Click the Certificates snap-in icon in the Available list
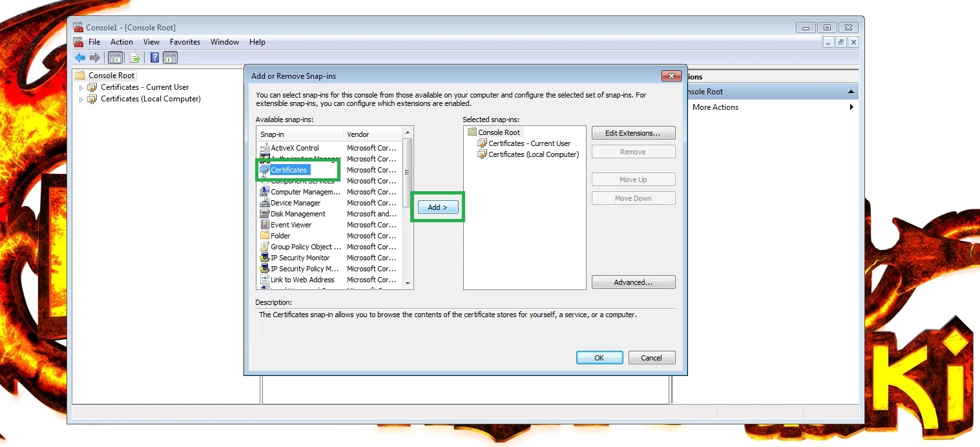The image size is (980, 447). (265, 170)
